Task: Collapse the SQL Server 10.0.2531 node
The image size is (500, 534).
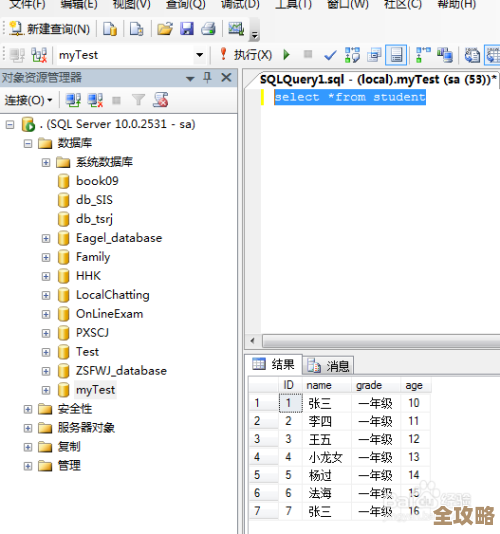Action: pyautogui.click(x=10, y=125)
